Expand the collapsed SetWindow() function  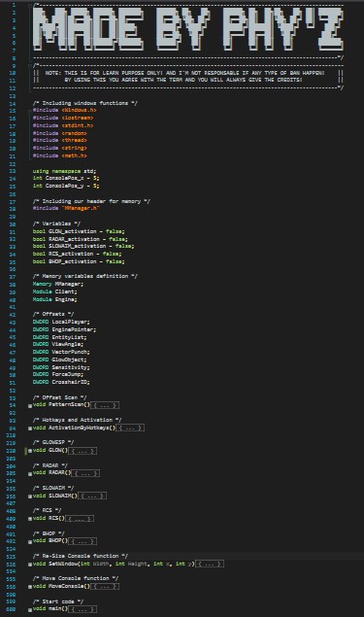tap(30, 565)
